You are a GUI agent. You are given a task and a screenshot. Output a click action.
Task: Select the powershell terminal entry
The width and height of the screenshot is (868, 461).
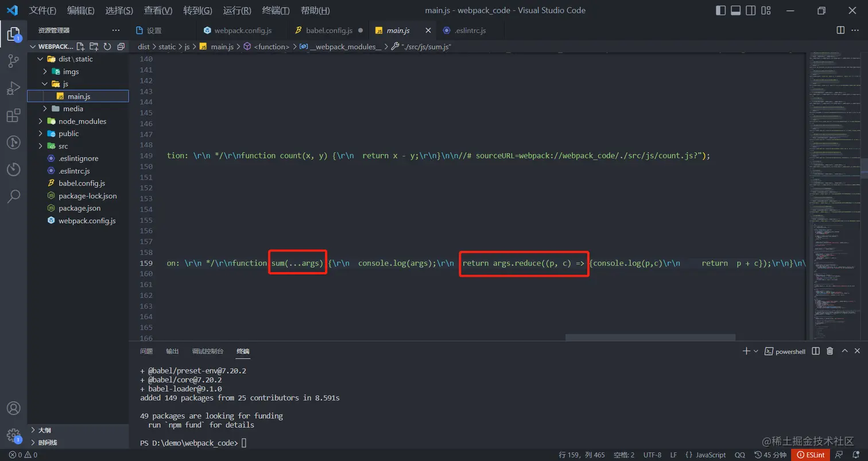(x=785, y=351)
